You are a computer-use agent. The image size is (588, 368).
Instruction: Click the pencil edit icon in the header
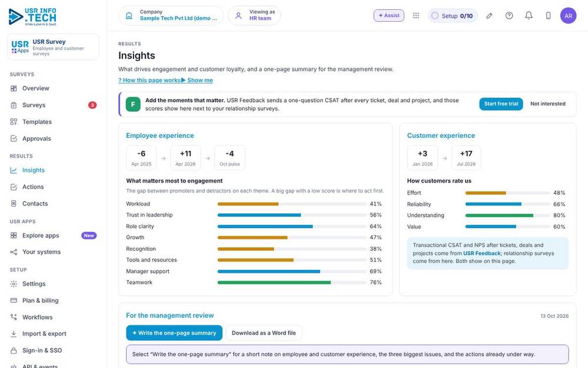pos(489,16)
